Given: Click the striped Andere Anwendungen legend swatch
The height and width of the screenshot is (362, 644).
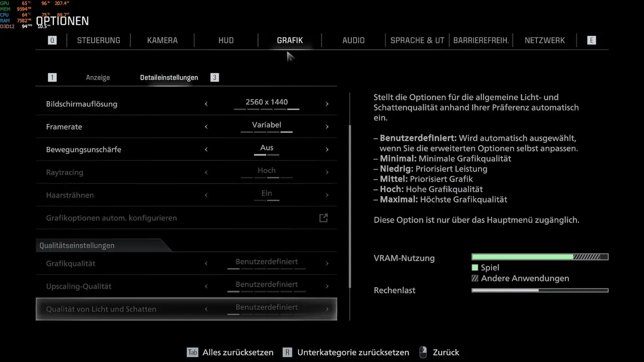Looking at the screenshot, I should tap(474, 278).
